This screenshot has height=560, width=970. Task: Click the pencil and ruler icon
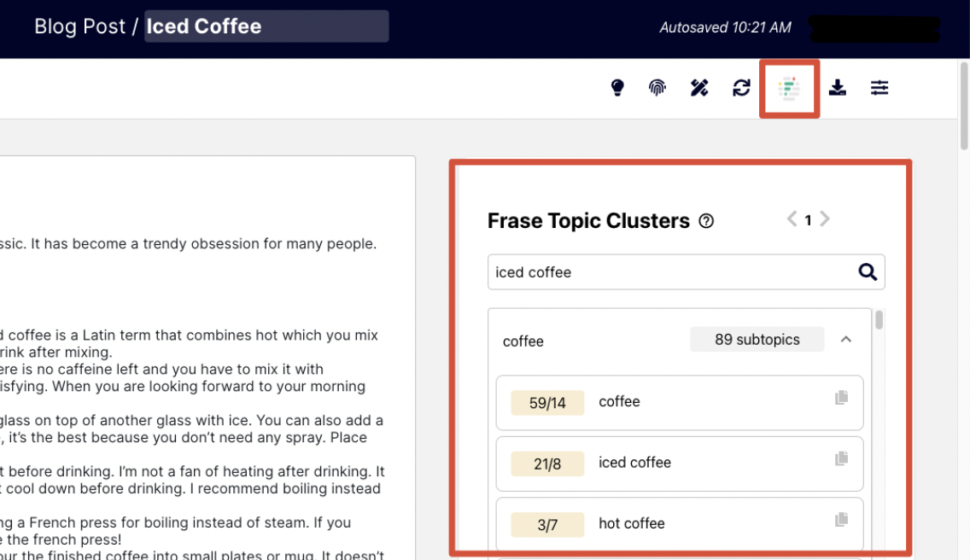tap(699, 88)
